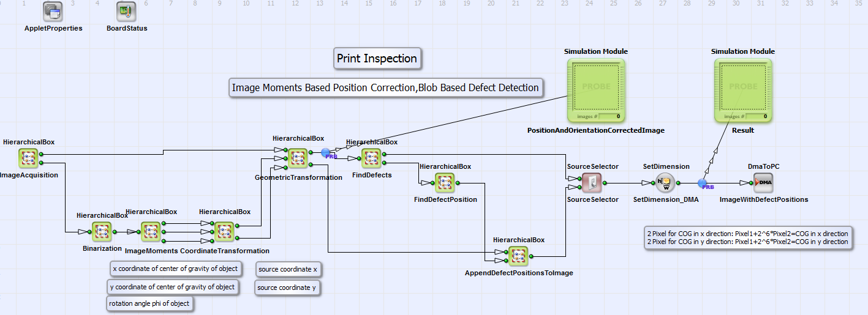Click the SetDimension_DMA label
Viewport: 868px width, 315px height.
666,199
